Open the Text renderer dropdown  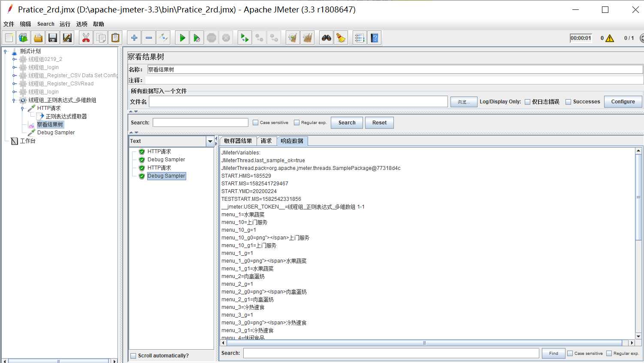click(x=210, y=141)
